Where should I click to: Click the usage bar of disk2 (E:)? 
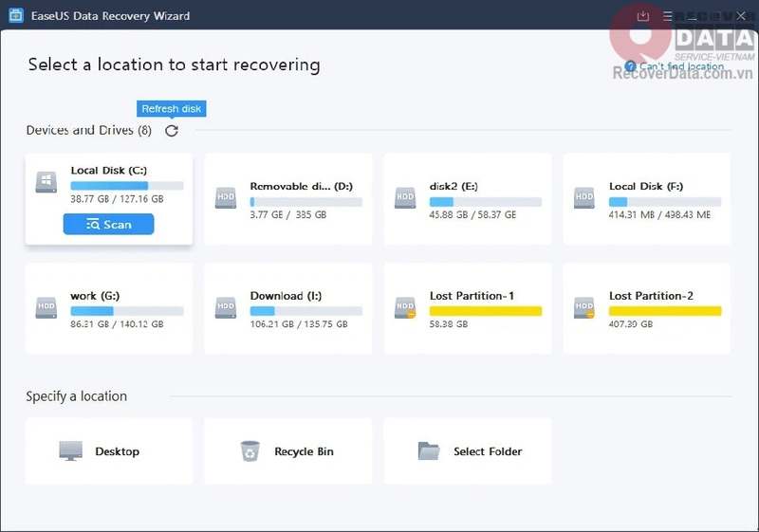486,202
